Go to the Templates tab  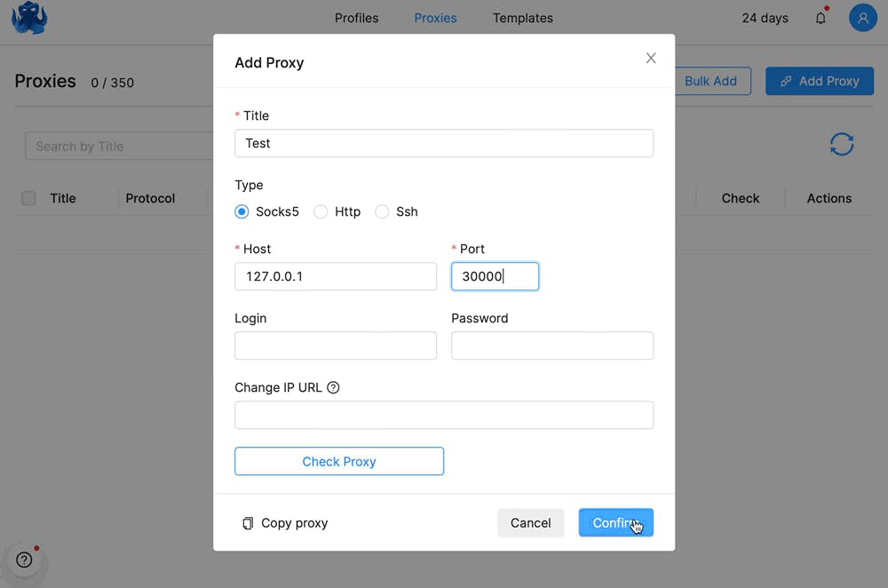pyautogui.click(x=522, y=18)
